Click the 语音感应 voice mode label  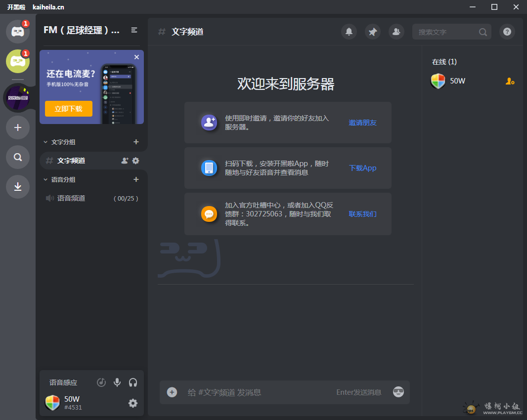click(x=63, y=382)
